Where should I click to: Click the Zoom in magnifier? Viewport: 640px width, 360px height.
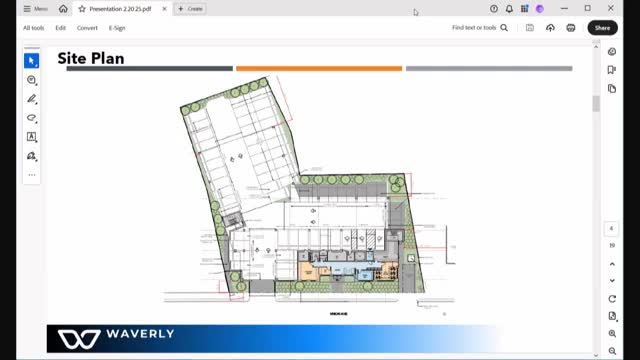(x=612, y=333)
